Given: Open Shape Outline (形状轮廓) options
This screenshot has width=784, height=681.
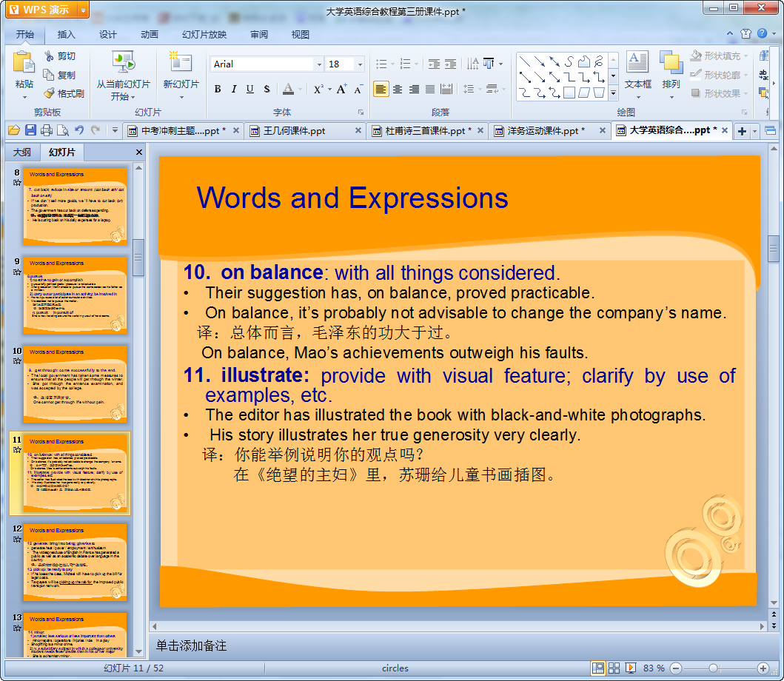Looking at the screenshot, I should (719, 75).
